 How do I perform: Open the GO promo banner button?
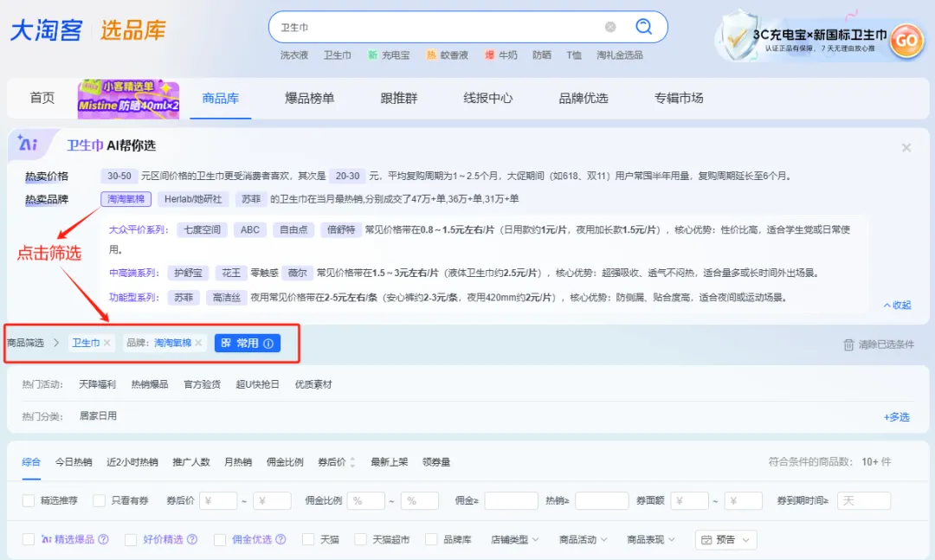(x=906, y=41)
